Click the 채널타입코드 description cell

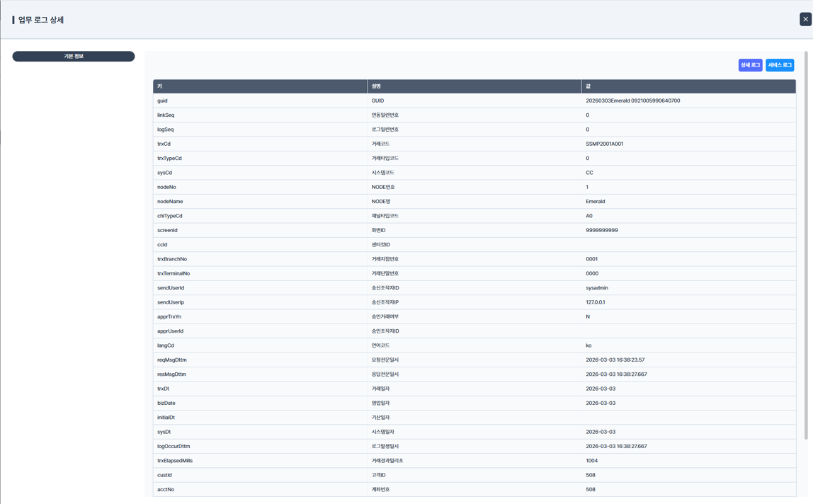pyautogui.click(x=474, y=216)
